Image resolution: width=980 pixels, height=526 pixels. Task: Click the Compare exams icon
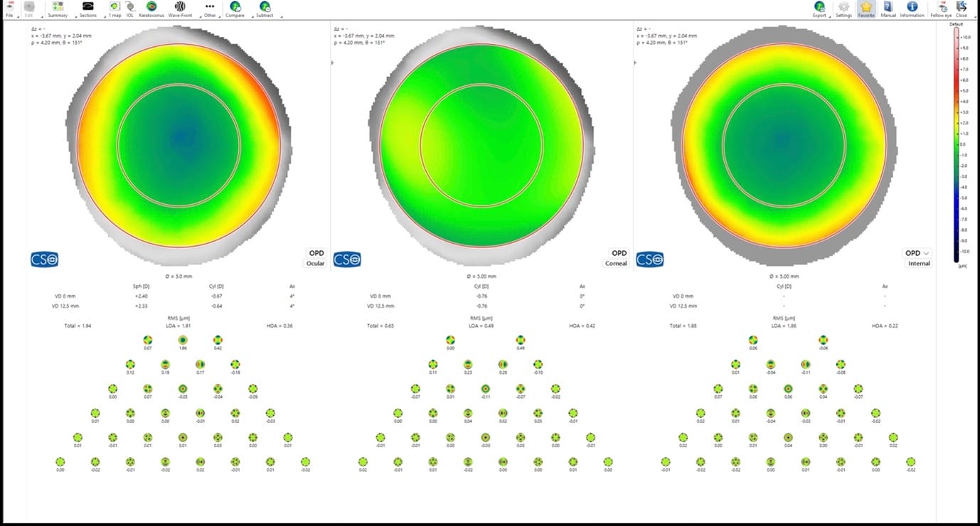pos(235,9)
